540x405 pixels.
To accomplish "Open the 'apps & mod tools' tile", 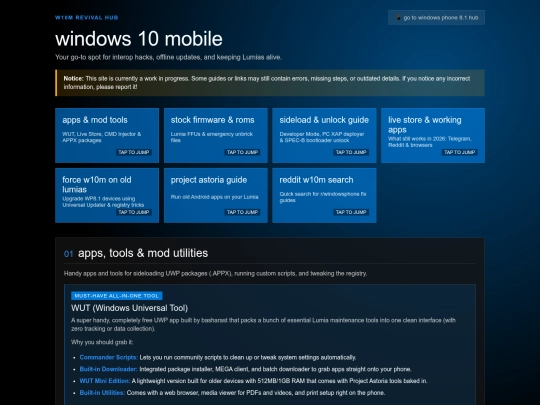I will coord(107,135).
